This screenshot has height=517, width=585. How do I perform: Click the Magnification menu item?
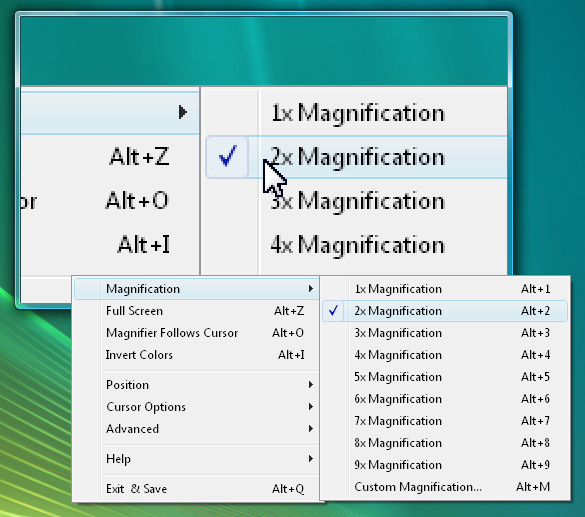[x=197, y=289]
